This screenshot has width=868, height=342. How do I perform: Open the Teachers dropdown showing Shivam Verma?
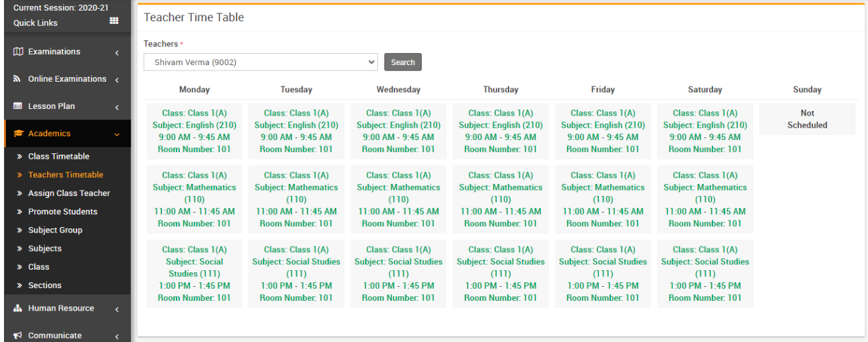coord(260,62)
